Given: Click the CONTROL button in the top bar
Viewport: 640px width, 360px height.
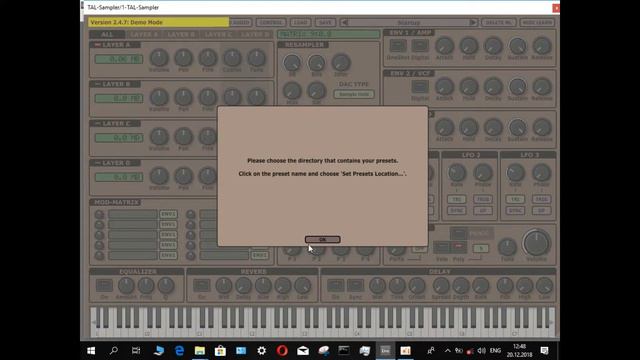Looking at the screenshot, I should tap(271, 22).
